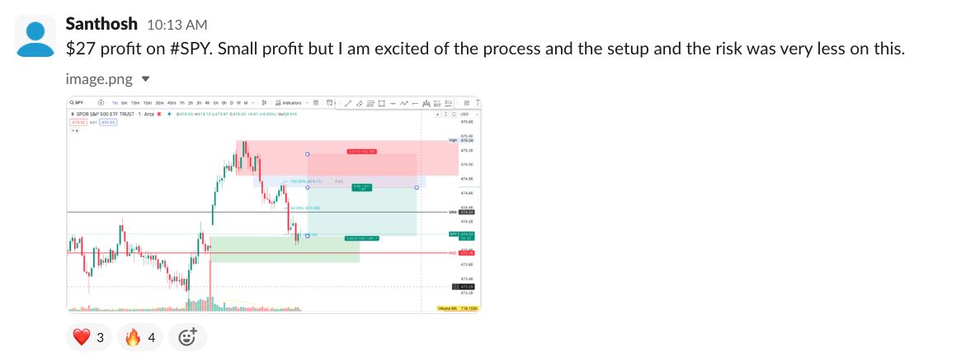This screenshot has width=980, height=361.
Task: Open the candlestick chart type icon
Action: [266, 103]
